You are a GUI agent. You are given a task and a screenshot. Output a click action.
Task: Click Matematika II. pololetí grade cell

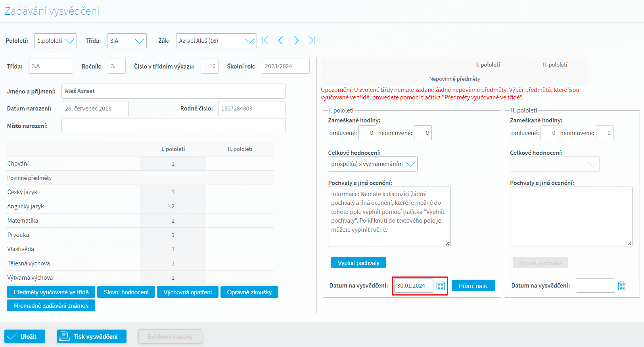click(x=240, y=221)
